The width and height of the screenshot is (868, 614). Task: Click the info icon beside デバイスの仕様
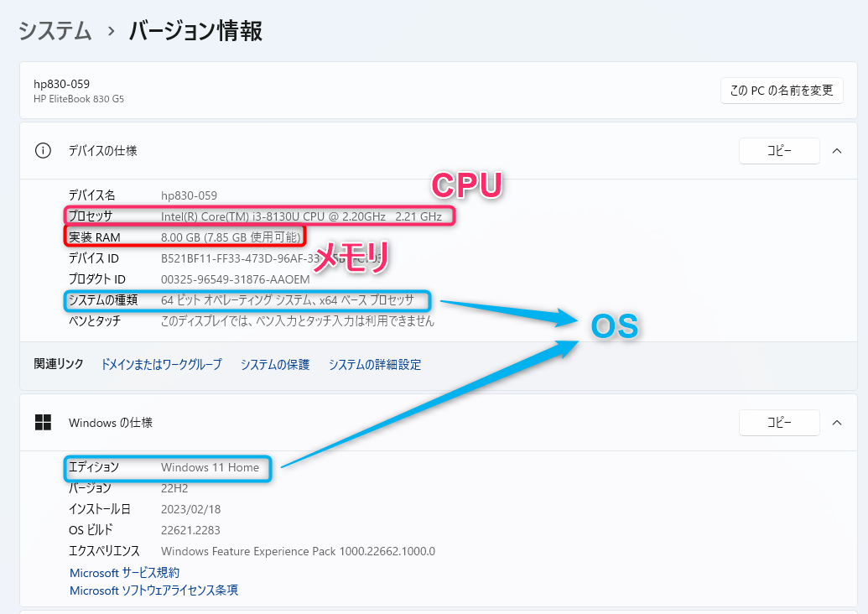(x=43, y=151)
